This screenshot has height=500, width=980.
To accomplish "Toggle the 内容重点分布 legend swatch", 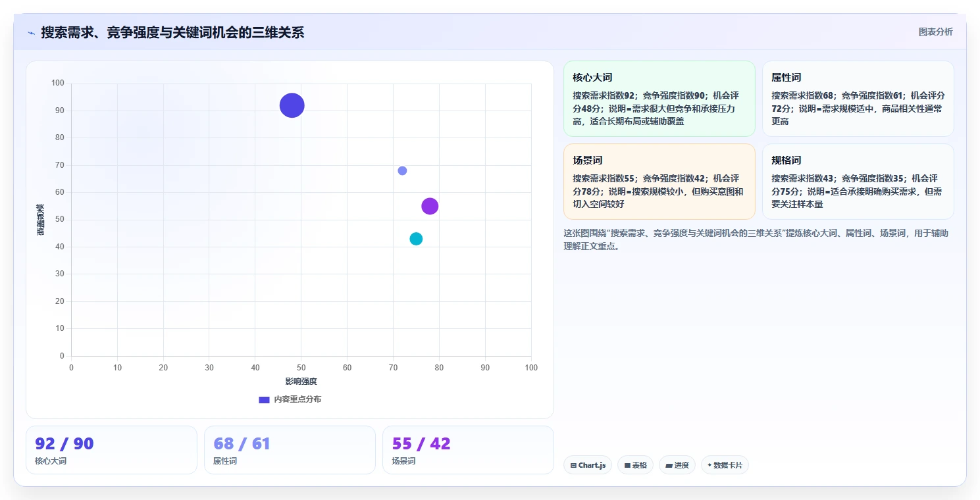I will [x=264, y=399].
